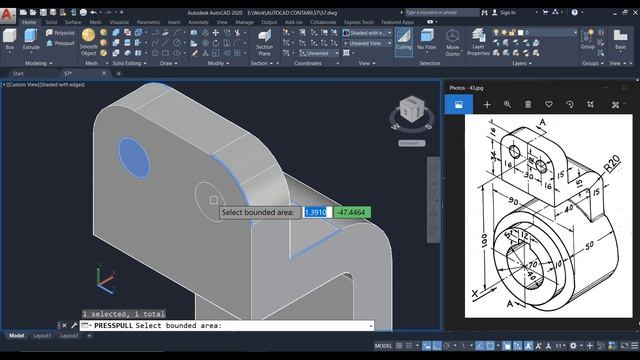
Task: Add a new drawing tab with plus
Action: coord(119,73)
